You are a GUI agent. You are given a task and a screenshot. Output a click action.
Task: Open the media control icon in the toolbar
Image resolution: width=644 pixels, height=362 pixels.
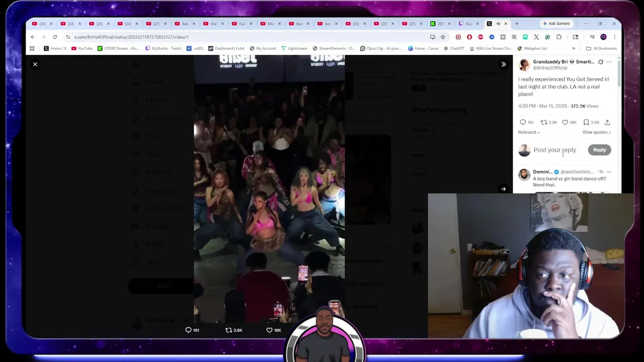coord(592,37)
